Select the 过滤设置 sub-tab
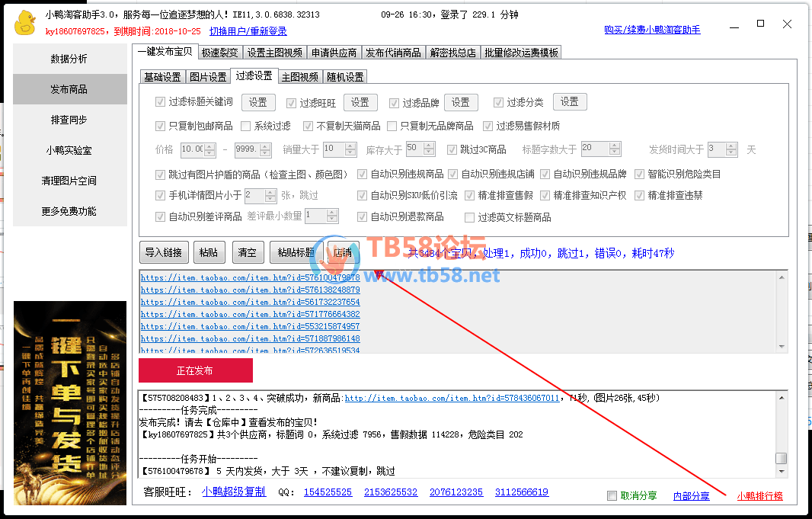The height and width of the screenshot is (519, 812). pos(254,75)
